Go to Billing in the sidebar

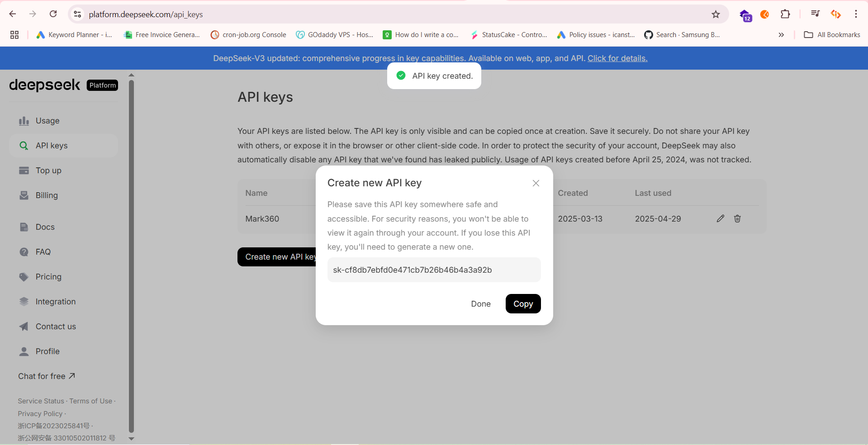click(63, 195)
